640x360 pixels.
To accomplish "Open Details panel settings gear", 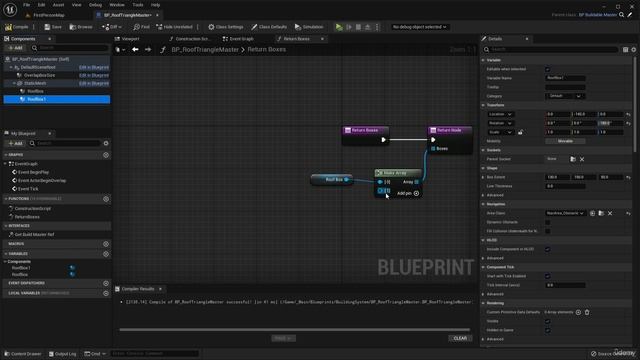I will 633,49.
